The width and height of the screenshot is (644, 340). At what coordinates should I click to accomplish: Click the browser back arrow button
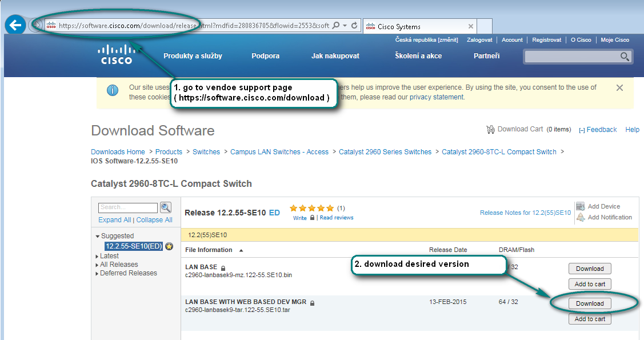click(15, 26)
